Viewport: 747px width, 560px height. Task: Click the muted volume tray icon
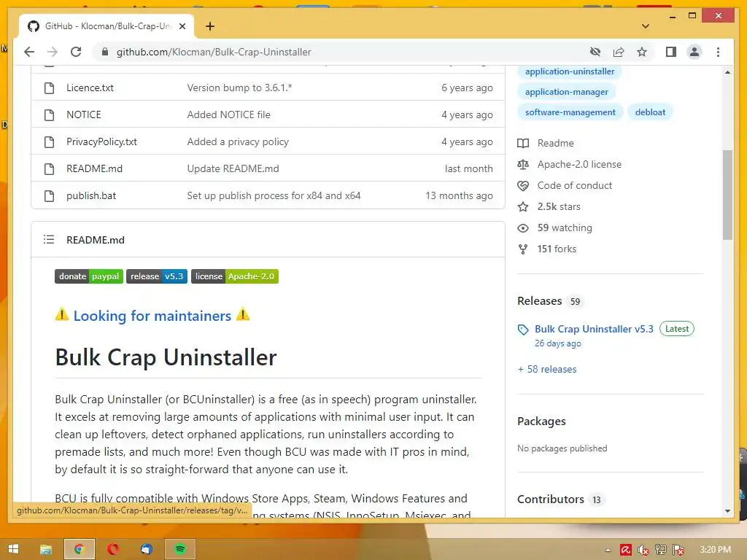pos(643,550)
